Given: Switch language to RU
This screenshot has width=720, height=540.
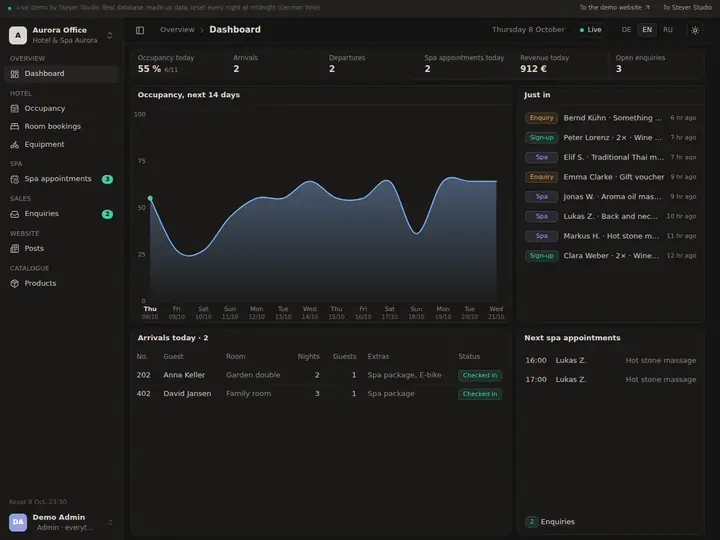Looking at the screenshot, I should pos(668,30).
